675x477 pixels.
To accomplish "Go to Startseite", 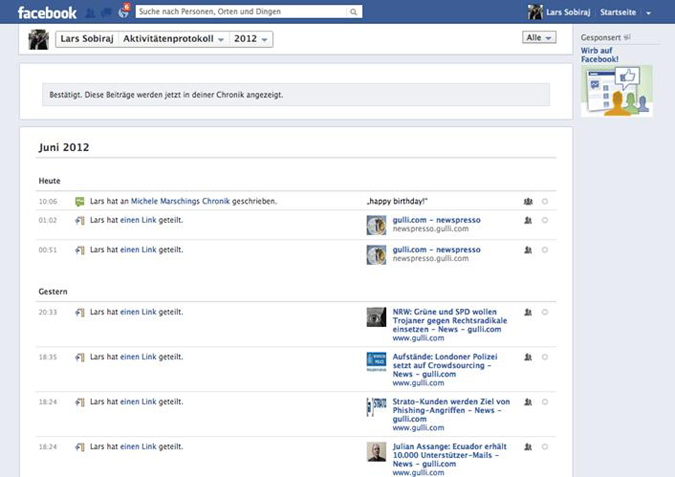I will [x=618, y=12].
